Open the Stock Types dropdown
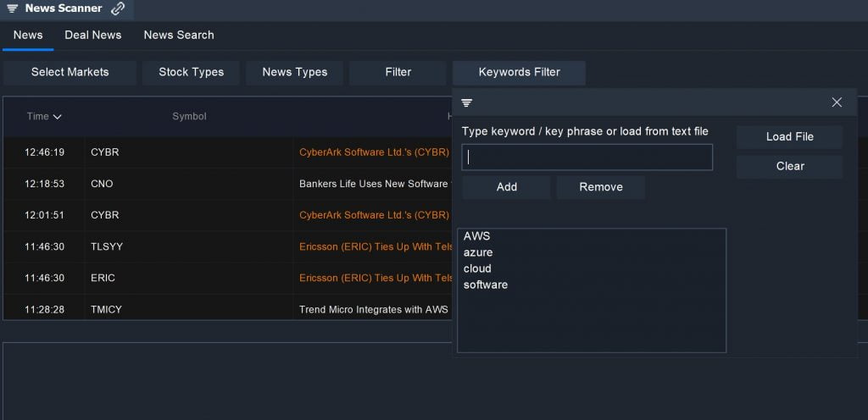 [191, 72]
